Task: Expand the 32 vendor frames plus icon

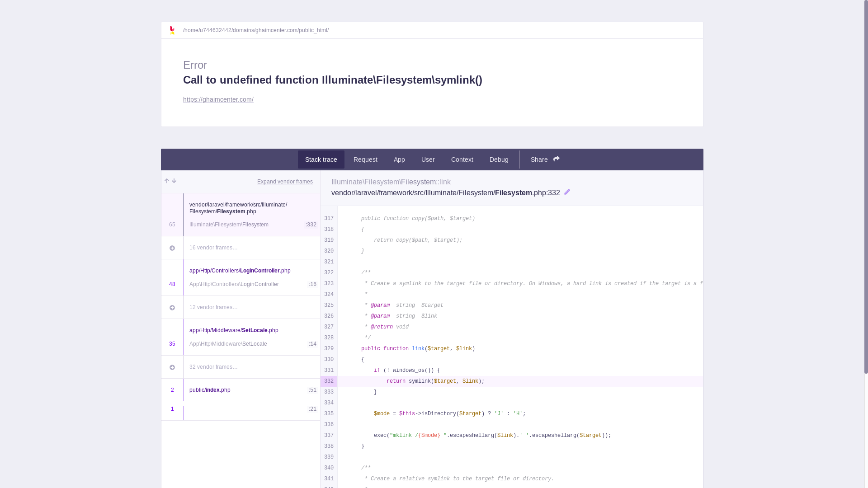Action: point(172,367)
